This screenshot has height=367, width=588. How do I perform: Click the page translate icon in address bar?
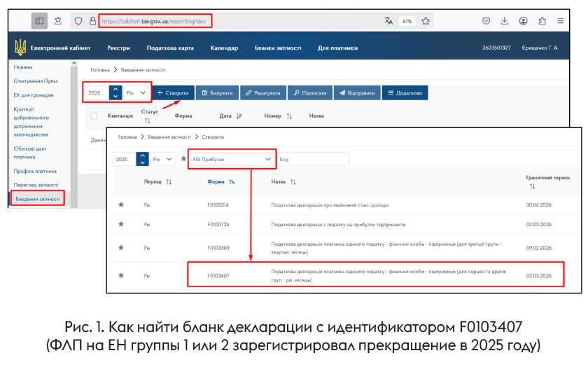388,21
